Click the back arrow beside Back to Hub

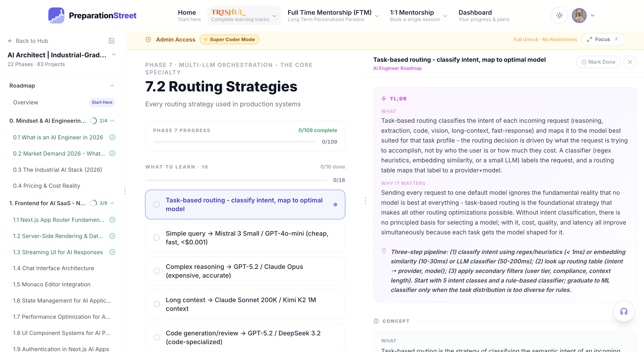[x=10, y=41]
